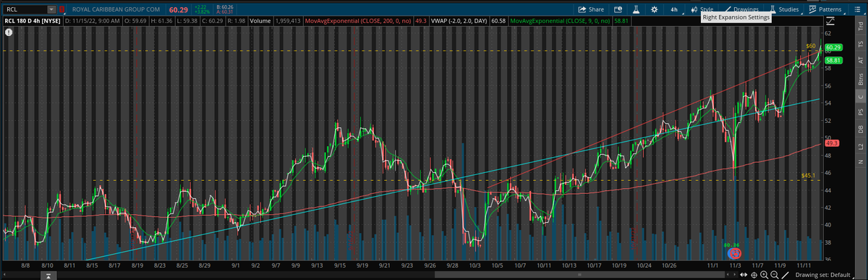Click the MovAvgExponential 9 study label
Image resolution: width=868 pixels, height=280 pixels.
click(x=560, y=22)
